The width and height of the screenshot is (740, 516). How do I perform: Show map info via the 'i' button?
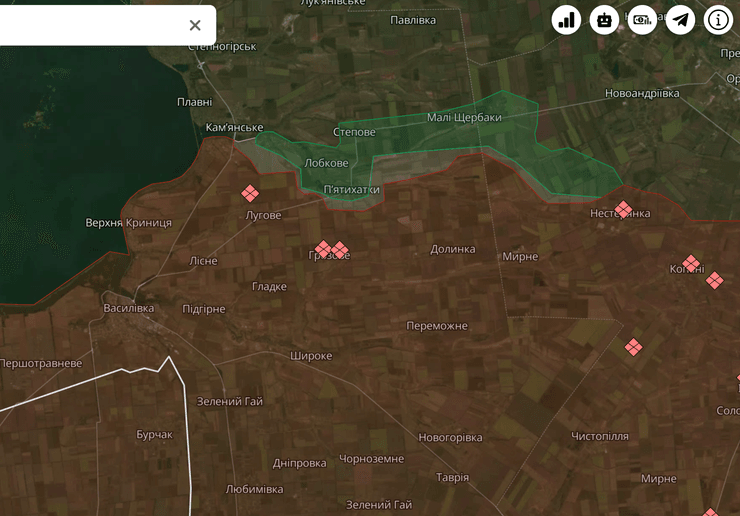[719, 20]
